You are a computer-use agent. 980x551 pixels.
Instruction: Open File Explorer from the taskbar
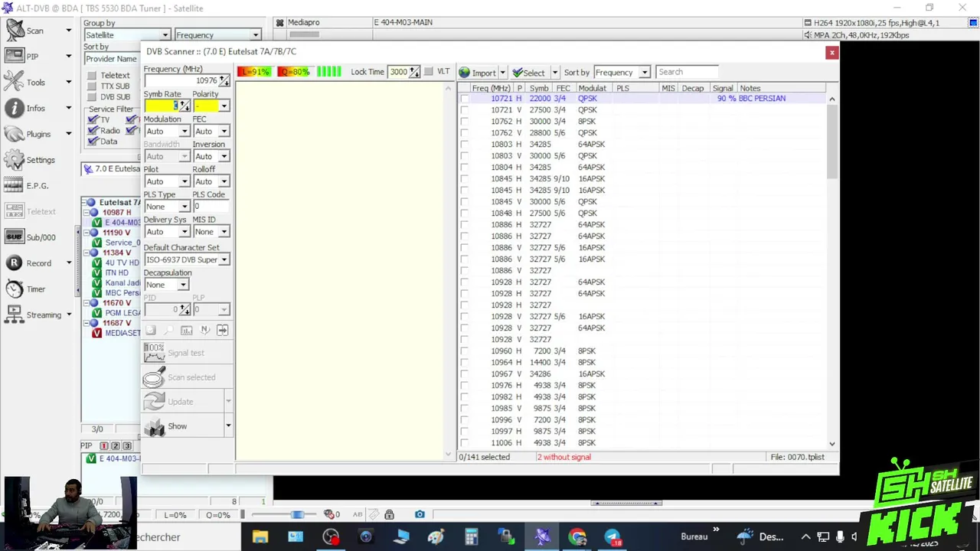point(260,537)
